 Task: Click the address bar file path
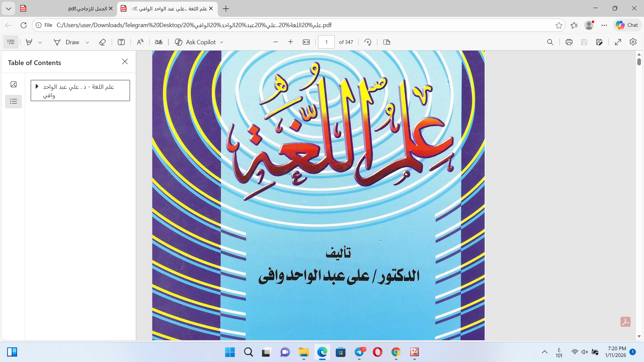[194, 25]
